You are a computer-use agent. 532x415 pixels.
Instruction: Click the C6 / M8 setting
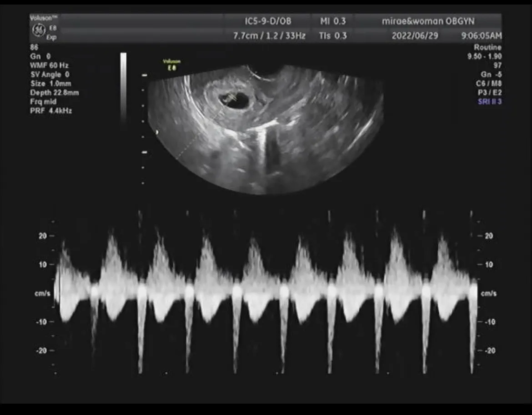(489, 83)
